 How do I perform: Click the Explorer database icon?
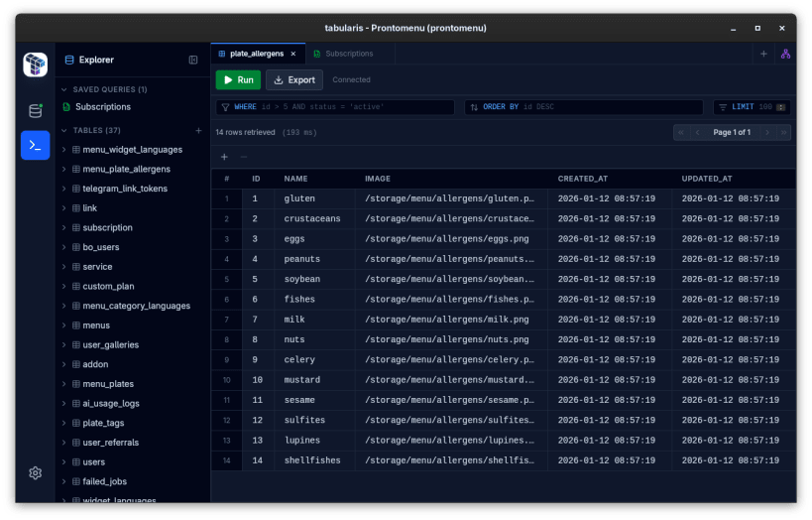tap(68, 61)
